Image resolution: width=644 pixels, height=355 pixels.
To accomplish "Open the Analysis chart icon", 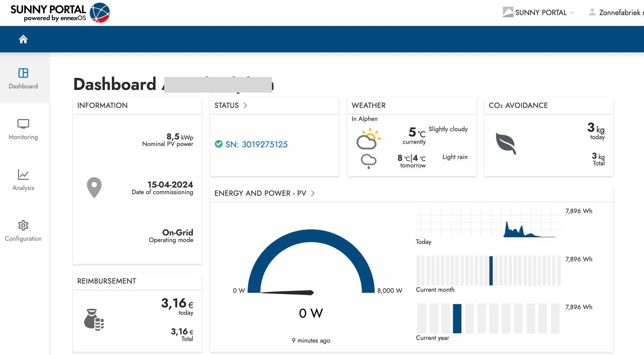I will pyautogui.click(x=23, y=175).
